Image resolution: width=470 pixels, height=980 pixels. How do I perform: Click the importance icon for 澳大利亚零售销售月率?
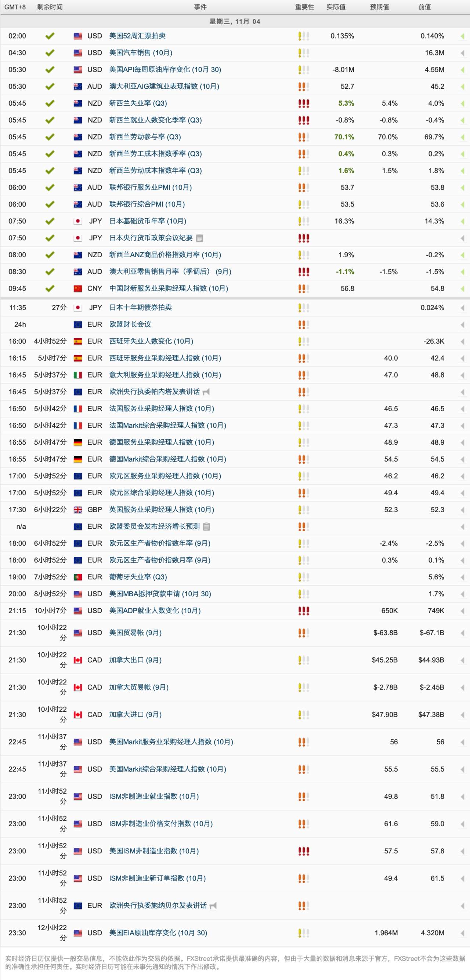coord(304,272)
